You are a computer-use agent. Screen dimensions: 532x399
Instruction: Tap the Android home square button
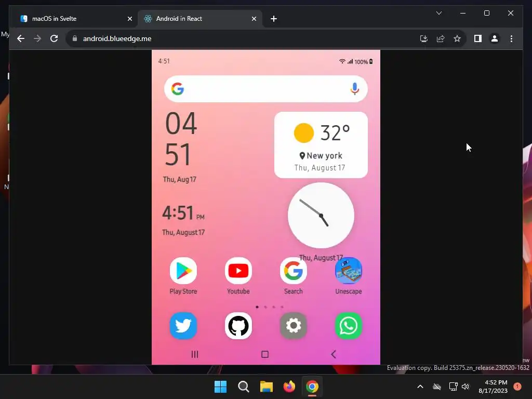[x=265, y=354]
